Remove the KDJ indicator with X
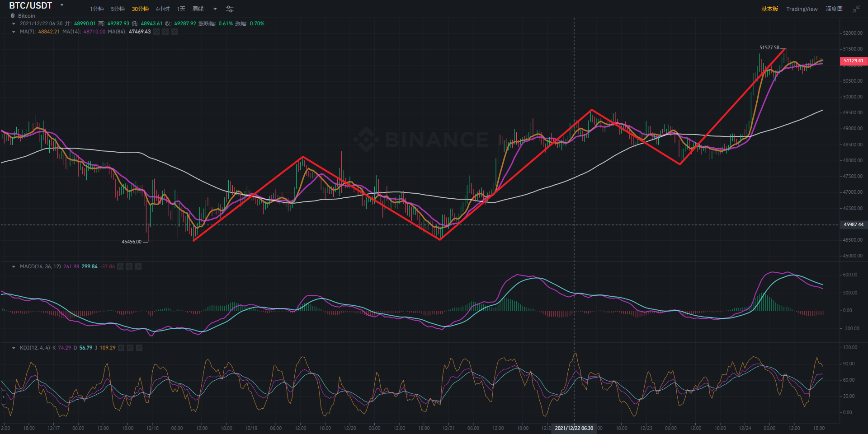This screenshot has height=434, width=868. pyautogui.click(x=139, y=348)
